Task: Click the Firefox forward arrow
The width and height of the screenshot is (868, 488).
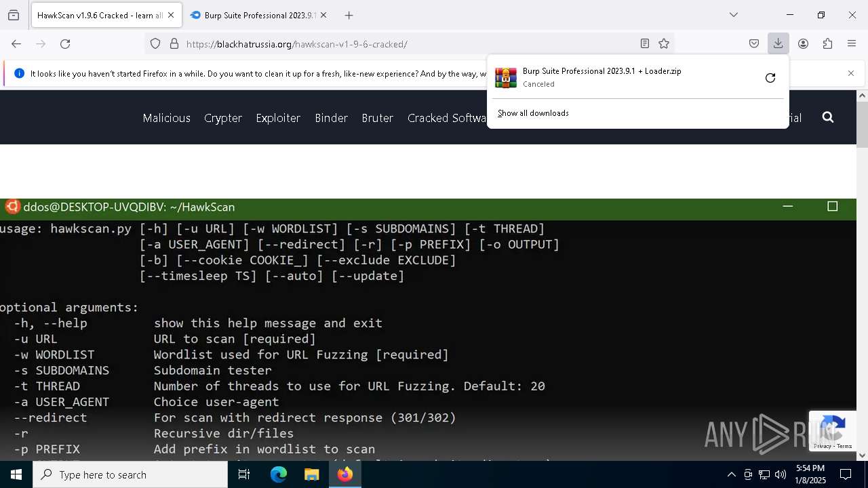Action: tap(41, 44)
